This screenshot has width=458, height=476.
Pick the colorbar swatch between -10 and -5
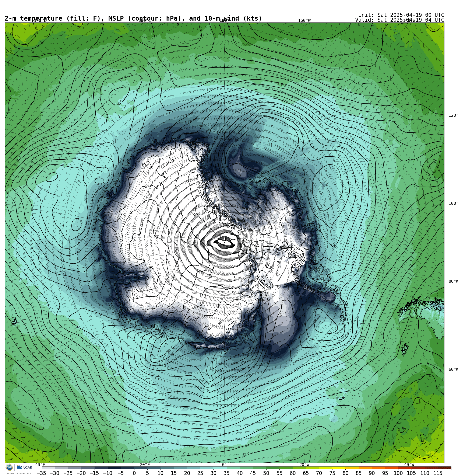[x=114, y=468]
